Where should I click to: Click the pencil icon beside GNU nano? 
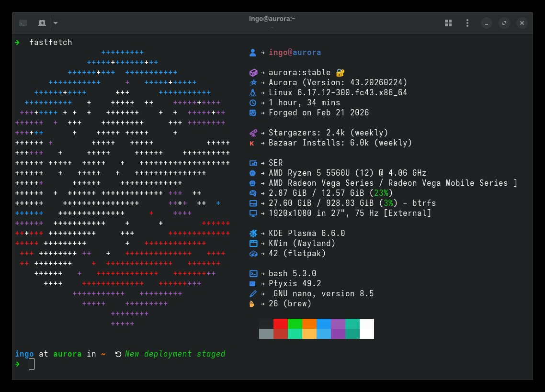click(253, 294)
